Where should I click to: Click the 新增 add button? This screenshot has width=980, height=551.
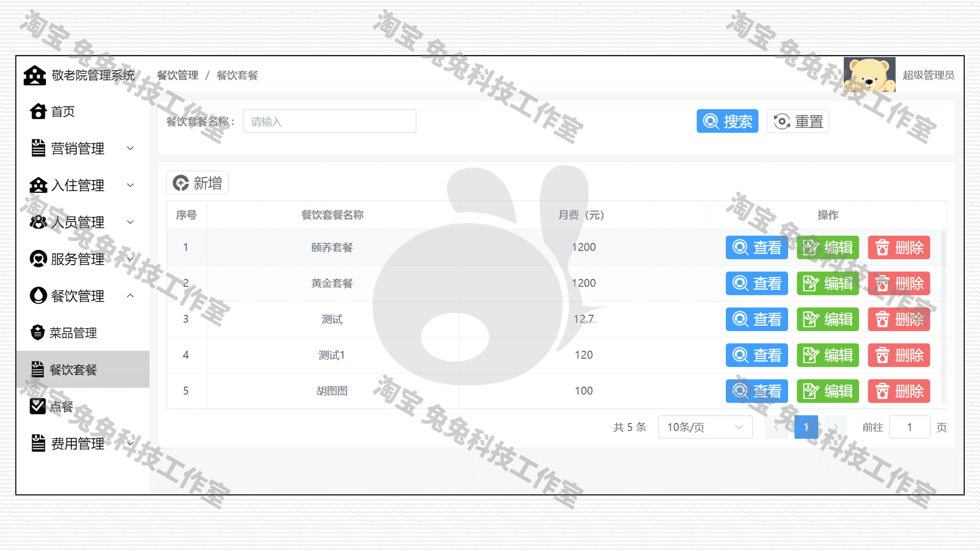197,183
